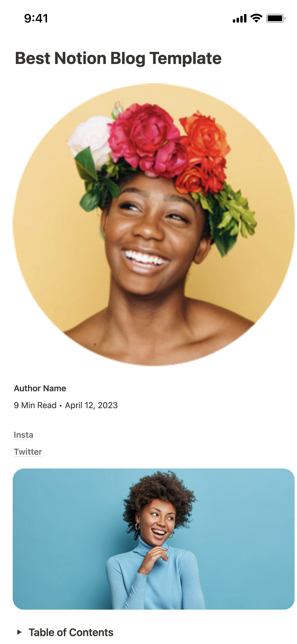297x644 pixels.
Task: Click the Author Name text
Action: pos(40,388)
